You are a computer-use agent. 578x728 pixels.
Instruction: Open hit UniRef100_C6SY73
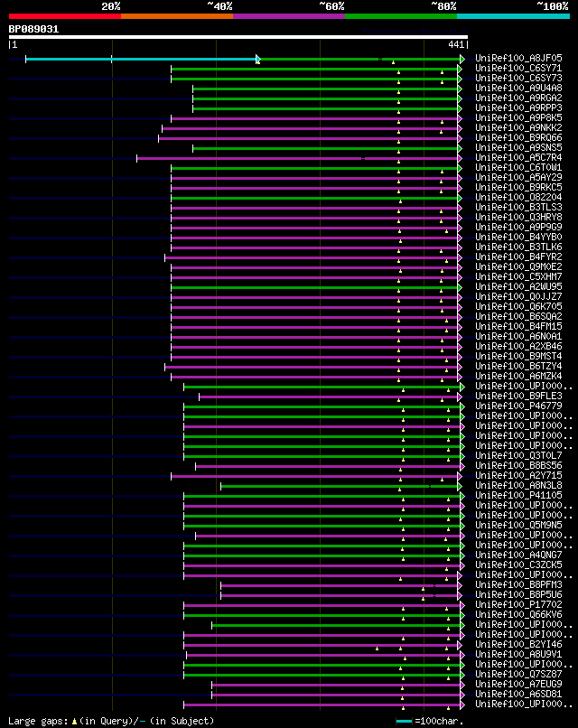[518, 78]
